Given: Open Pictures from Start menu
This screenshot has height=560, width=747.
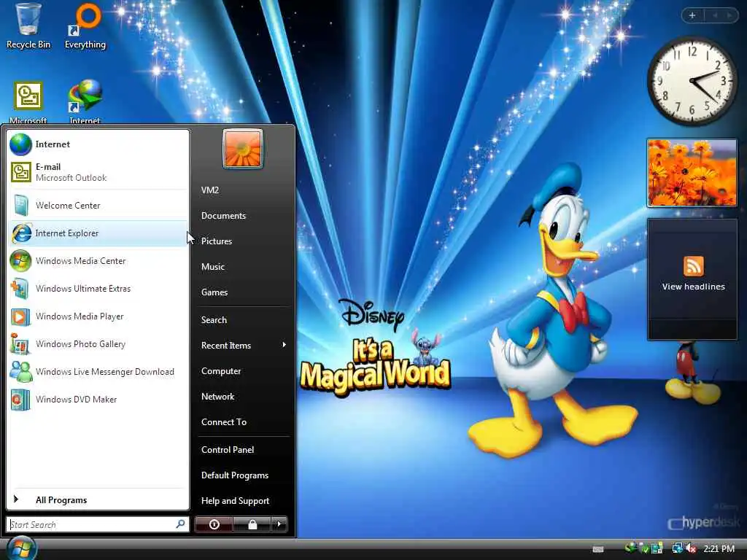Looking at the screenshot, I should [217, 241].
